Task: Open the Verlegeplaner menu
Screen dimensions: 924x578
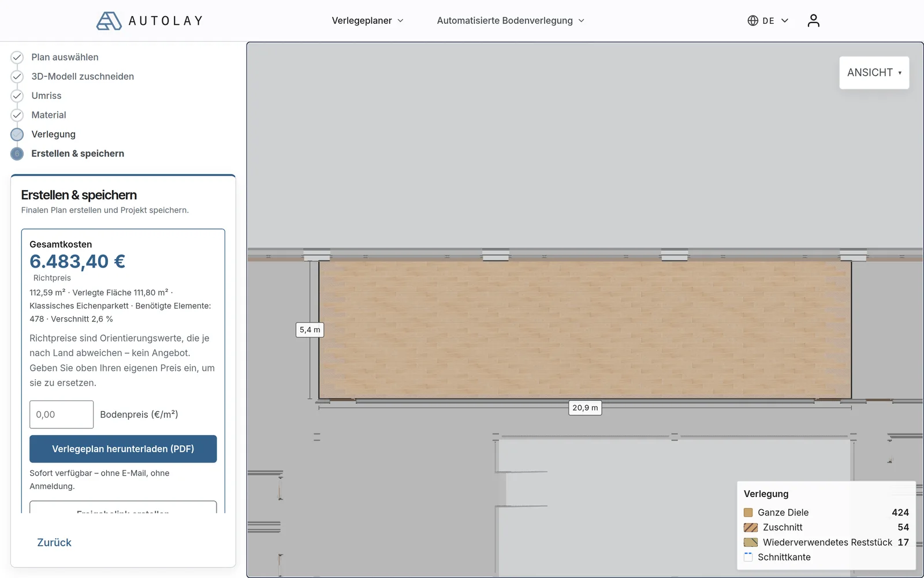Action: [367, 21]
